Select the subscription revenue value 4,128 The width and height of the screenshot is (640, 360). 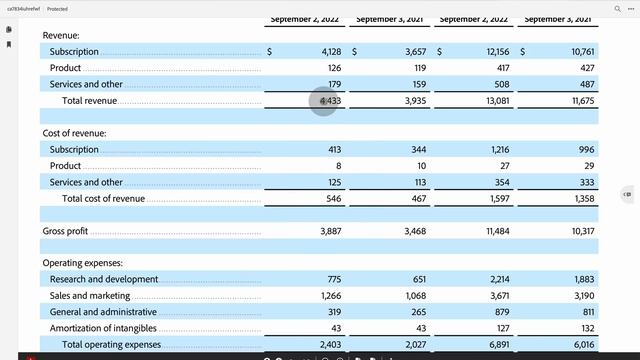331,52
